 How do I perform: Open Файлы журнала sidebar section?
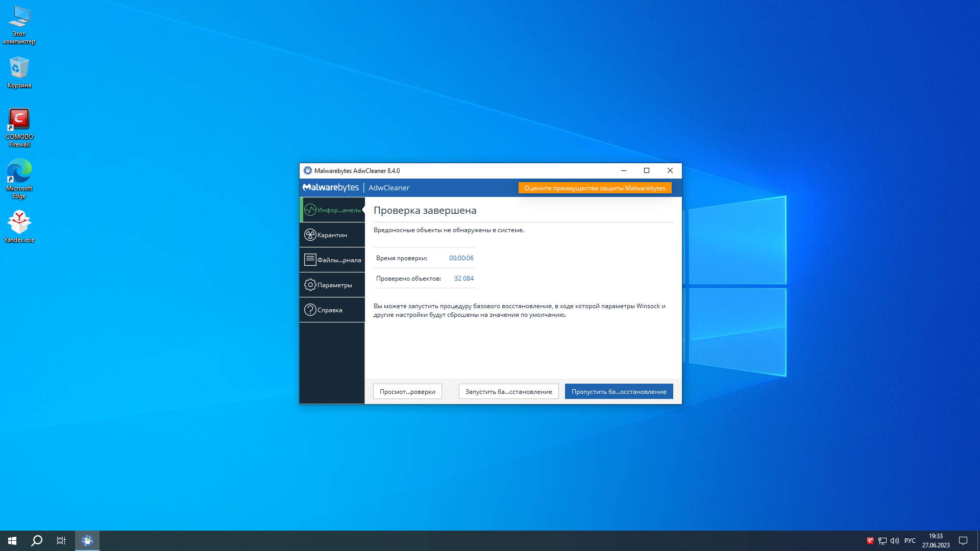click(332, 260)
